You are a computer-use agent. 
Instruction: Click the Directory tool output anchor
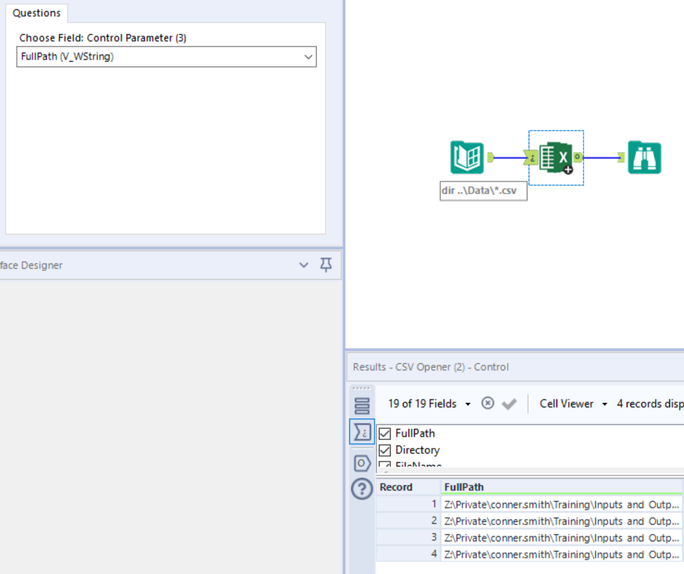coord(490,157)
